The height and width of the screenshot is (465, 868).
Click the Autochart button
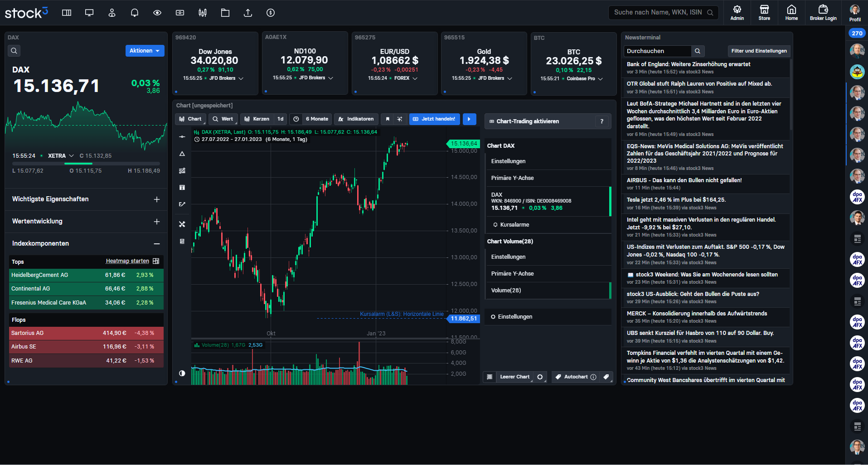click(571, 377)
